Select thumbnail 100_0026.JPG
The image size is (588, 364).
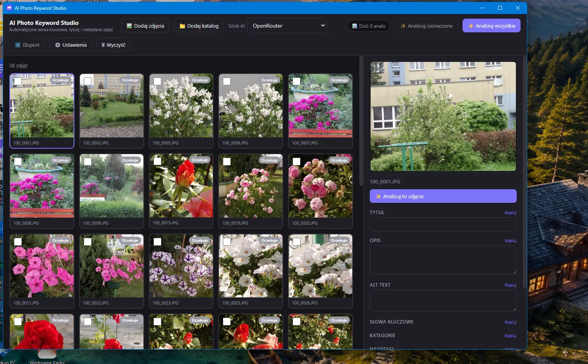320,271
